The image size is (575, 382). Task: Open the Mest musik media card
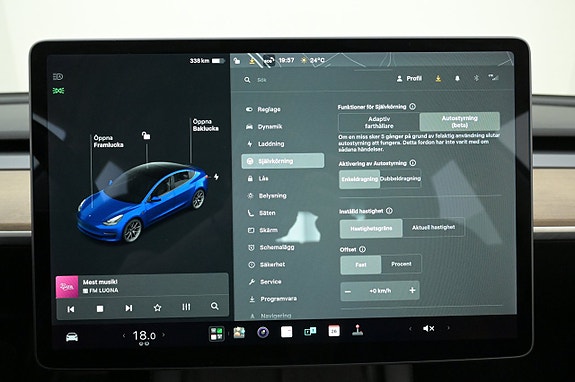tap(142, 286)
